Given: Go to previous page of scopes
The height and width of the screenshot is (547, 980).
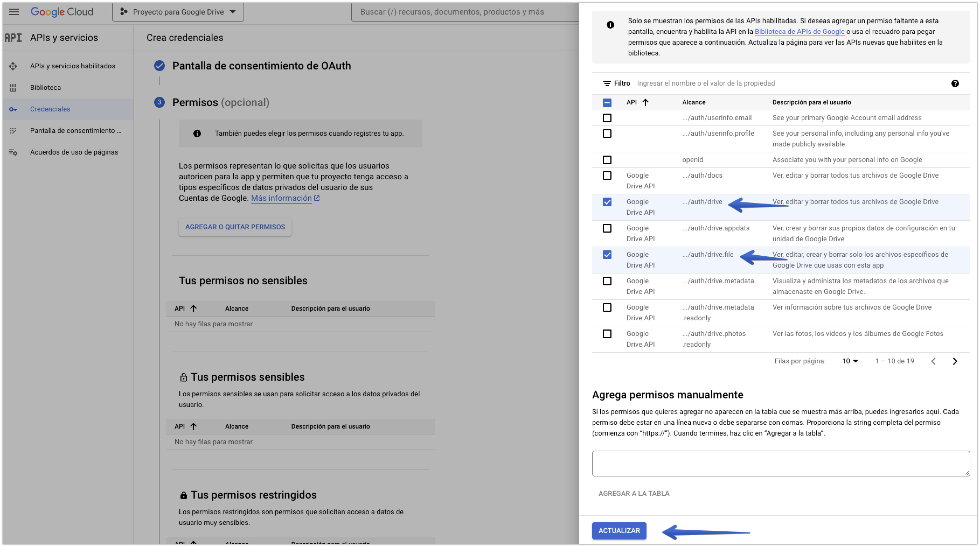Looking at the screenshot, I should [933, 362].
